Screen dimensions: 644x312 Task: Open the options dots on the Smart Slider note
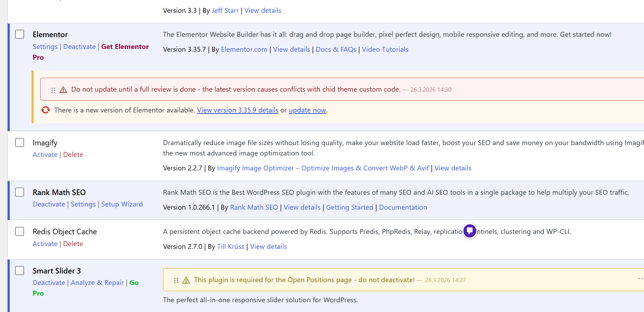pos(641,279)
